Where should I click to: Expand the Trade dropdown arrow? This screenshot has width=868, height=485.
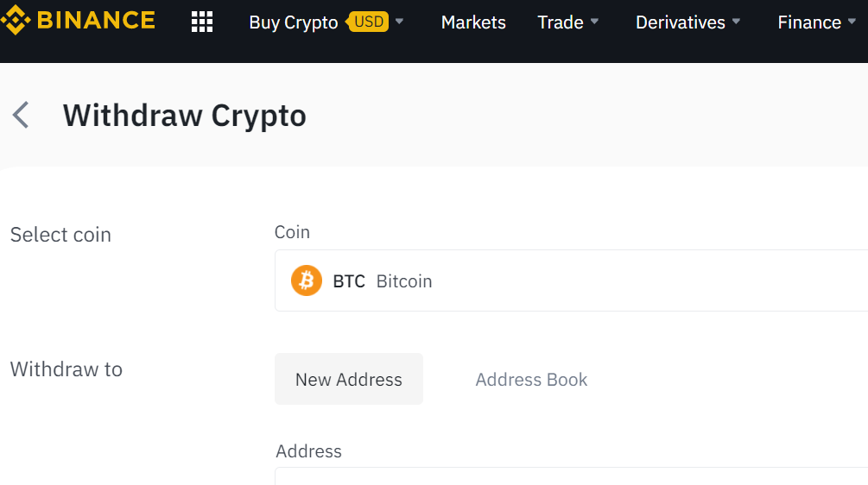point(594,22)
